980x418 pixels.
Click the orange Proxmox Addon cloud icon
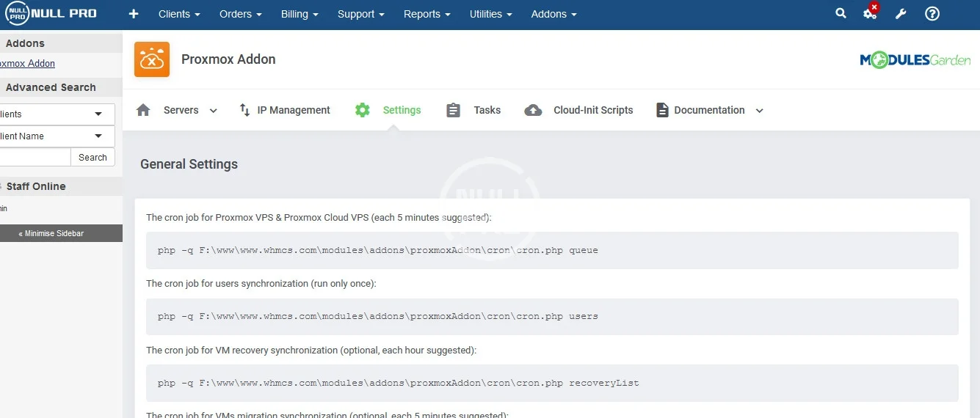pyautogui.click(x=152, y=59)
